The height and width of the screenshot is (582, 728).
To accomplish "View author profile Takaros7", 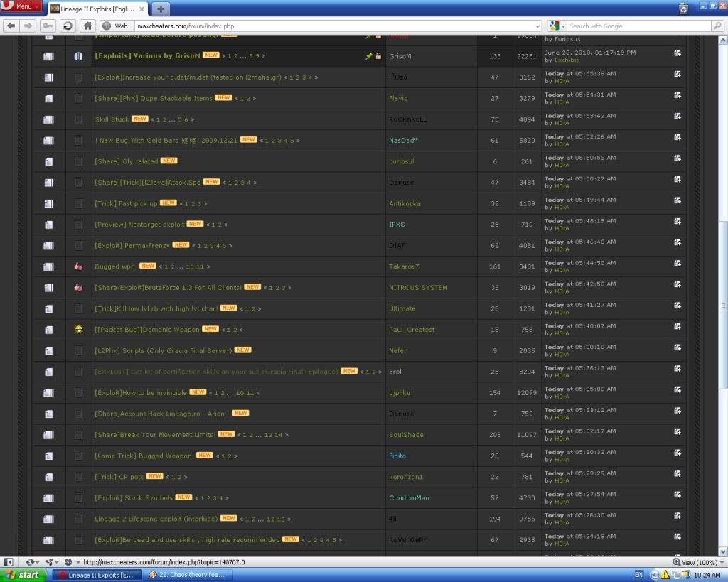I will coord(404,266).
